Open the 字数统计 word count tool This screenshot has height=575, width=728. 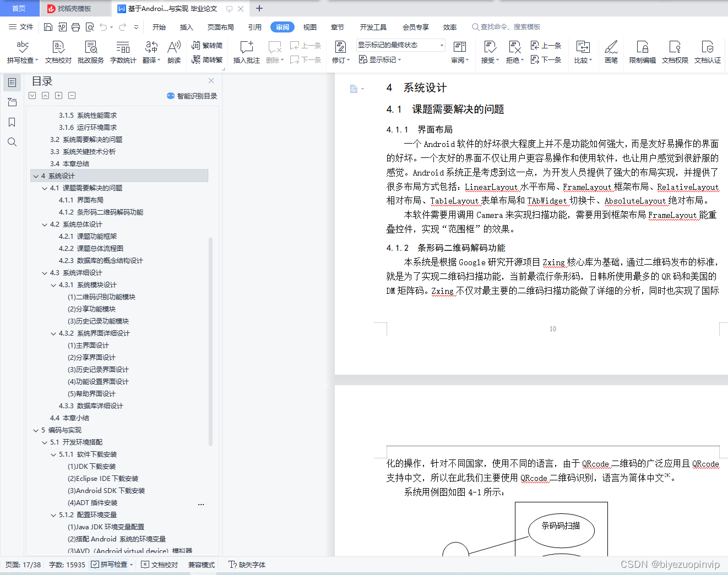point(123,51)
